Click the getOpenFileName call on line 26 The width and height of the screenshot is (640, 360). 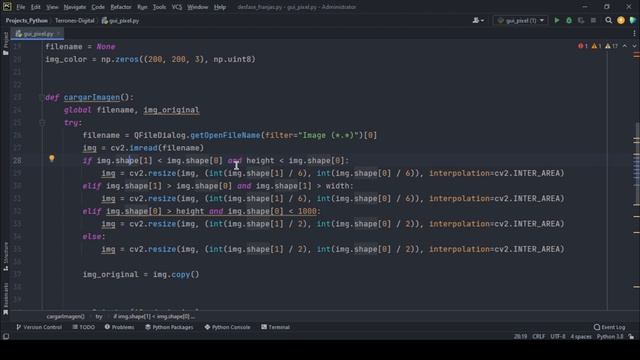point(225,135)
